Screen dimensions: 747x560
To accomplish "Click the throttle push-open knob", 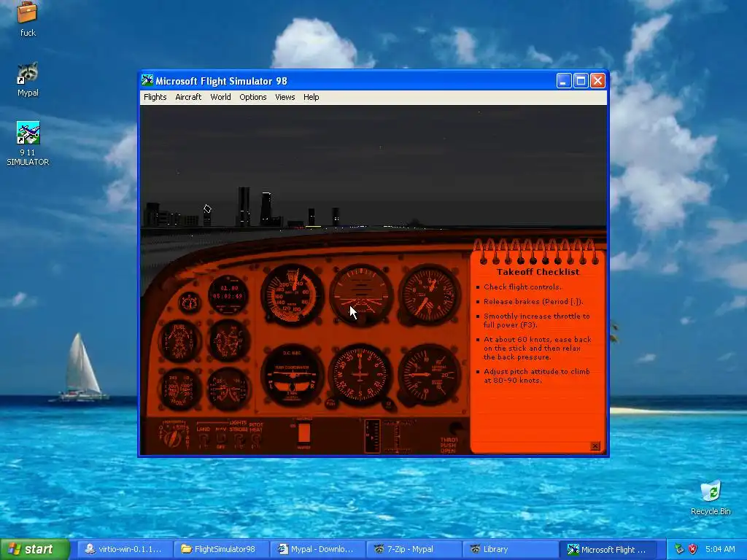I will (455, 429).
